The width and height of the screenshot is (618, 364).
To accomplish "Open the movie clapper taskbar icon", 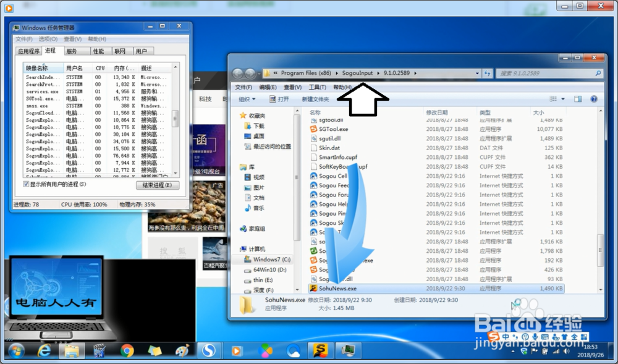I will click(99, 350).
